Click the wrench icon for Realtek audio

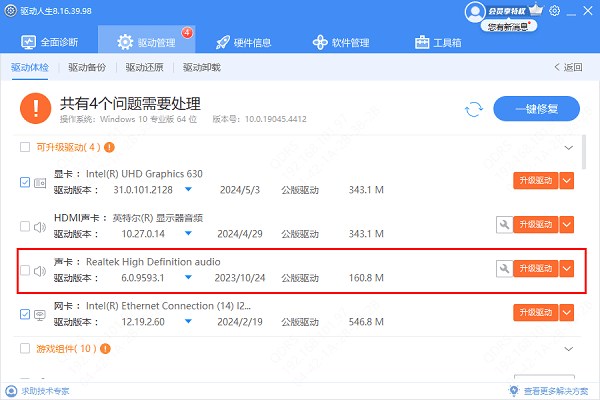503,269
